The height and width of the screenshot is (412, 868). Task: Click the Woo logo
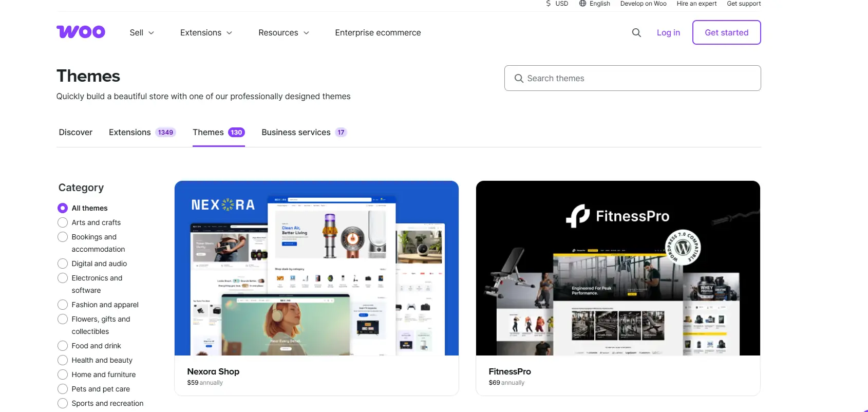[x=81, y=32]
